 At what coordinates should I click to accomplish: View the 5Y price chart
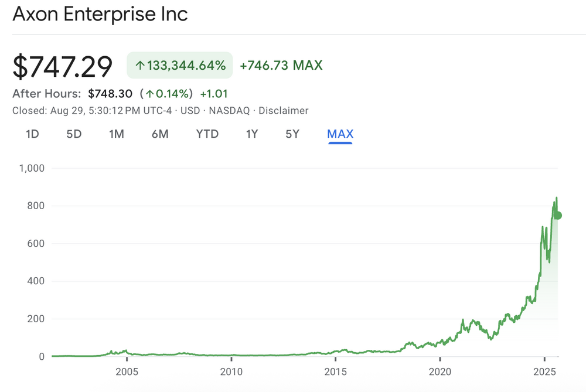coord(292,134)
